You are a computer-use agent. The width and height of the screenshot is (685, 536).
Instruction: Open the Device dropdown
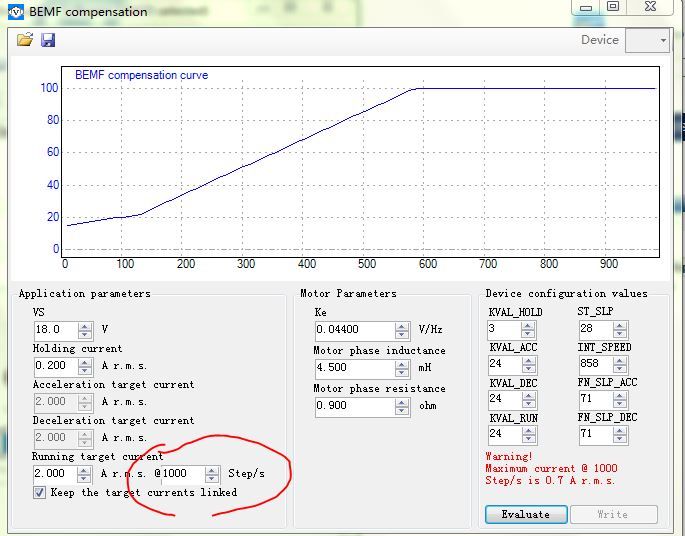(647, 40)
